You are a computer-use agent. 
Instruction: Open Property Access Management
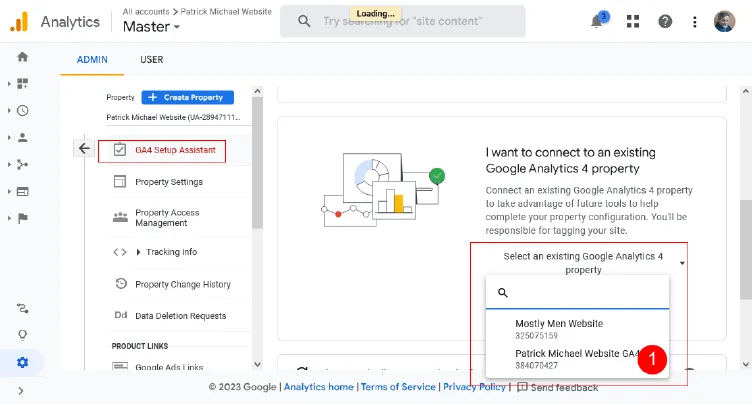tap(167, 217)
